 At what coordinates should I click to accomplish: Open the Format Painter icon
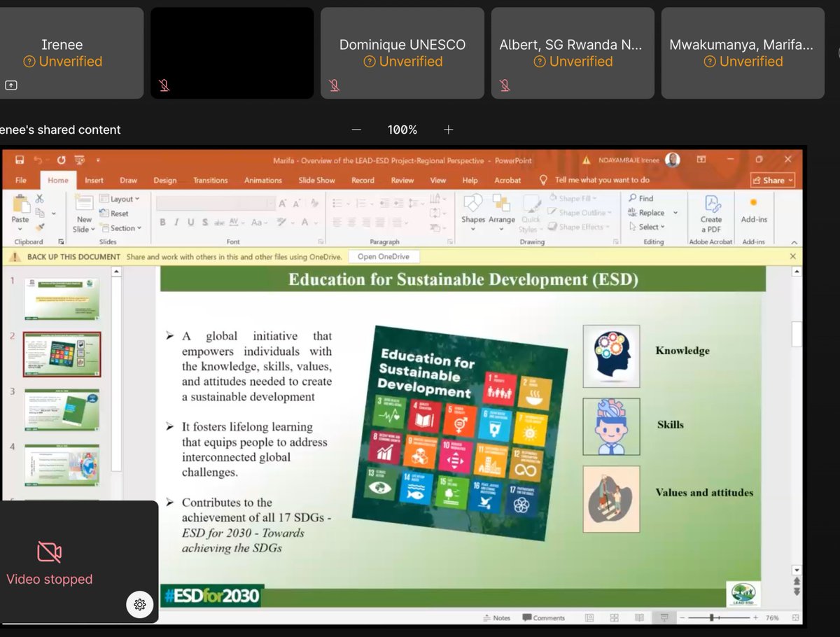click(39, 226)
